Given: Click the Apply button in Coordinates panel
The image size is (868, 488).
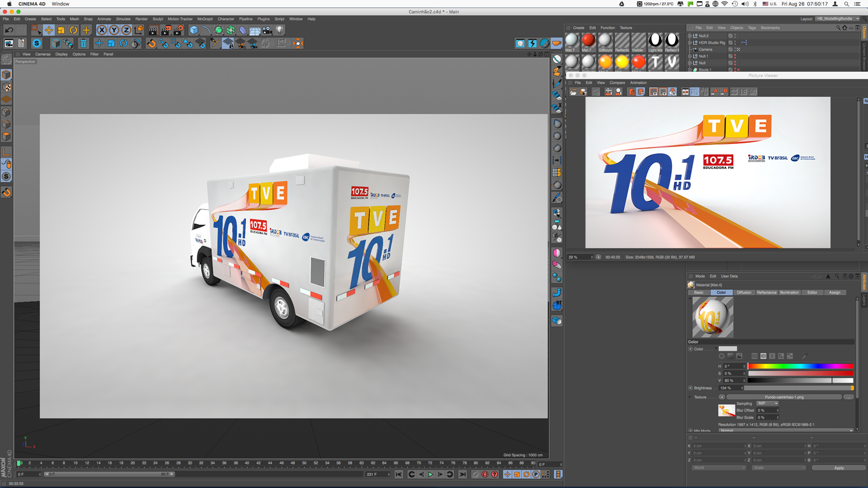Looking at the screenshot, I should pos(838,468).
